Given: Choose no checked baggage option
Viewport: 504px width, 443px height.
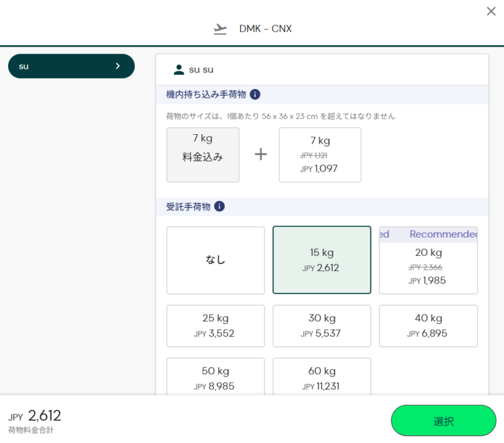Looking at the screenshot, I should click(x=215, y=260).
